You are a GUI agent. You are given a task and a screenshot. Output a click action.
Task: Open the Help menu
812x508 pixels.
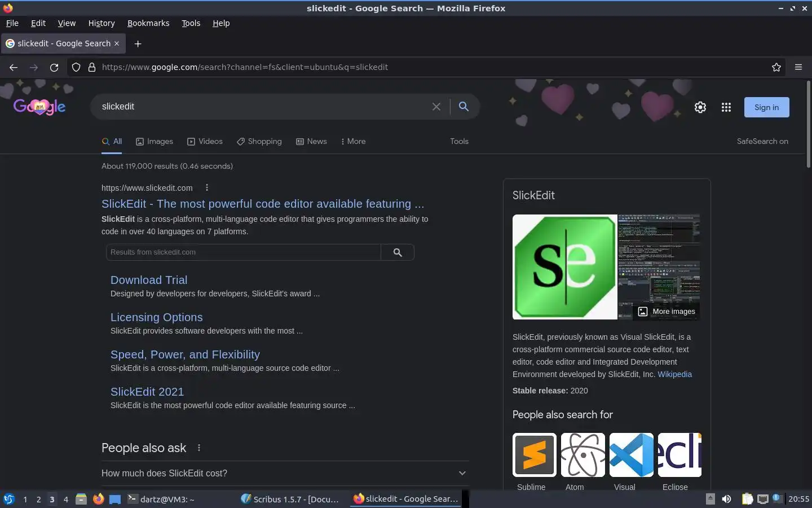point(221,23)
